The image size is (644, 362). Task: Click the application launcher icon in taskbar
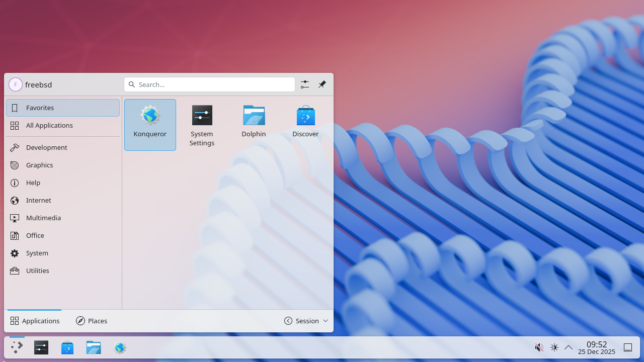[x=17, y=347]
